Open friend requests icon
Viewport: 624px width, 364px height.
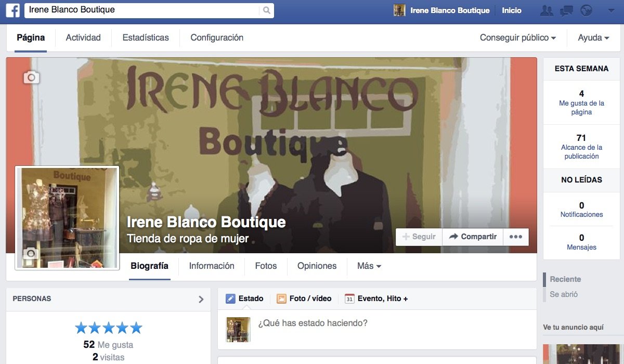[x=547, y=10]
